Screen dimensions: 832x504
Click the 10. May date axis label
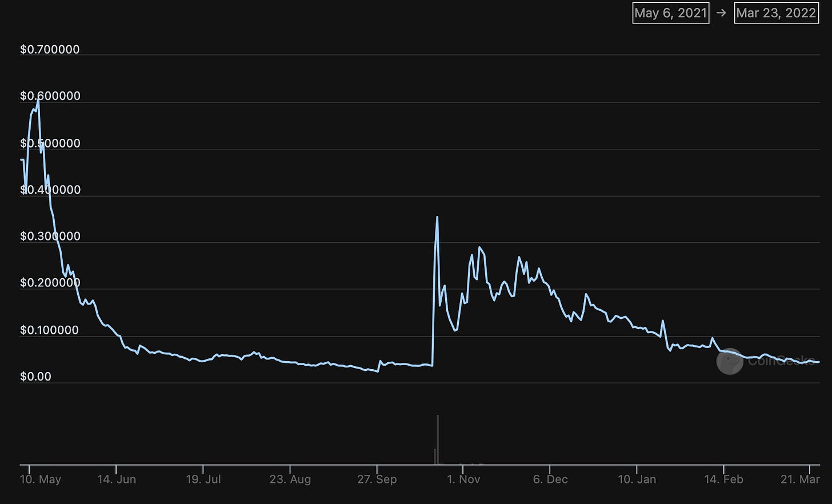(x=40, y=479)
